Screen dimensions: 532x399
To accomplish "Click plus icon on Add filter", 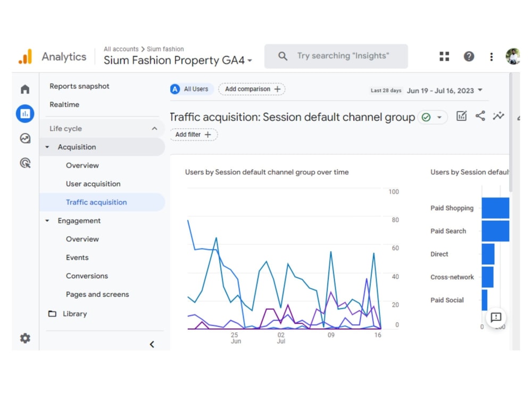I will coord(207,135).
